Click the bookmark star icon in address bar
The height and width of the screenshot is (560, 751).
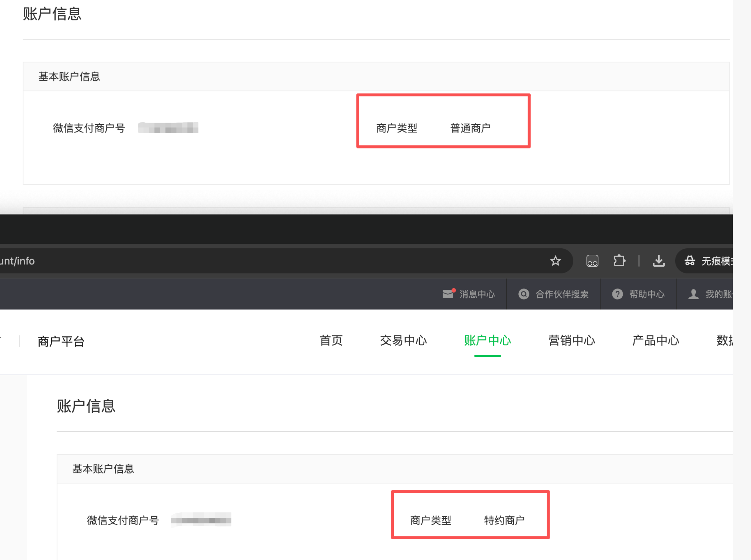pyautogui.click(x=555, y=261)
